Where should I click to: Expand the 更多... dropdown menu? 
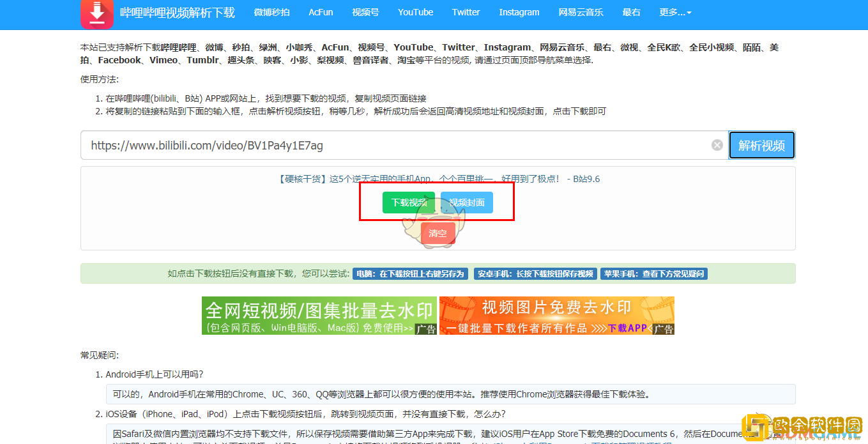[675, 12]
